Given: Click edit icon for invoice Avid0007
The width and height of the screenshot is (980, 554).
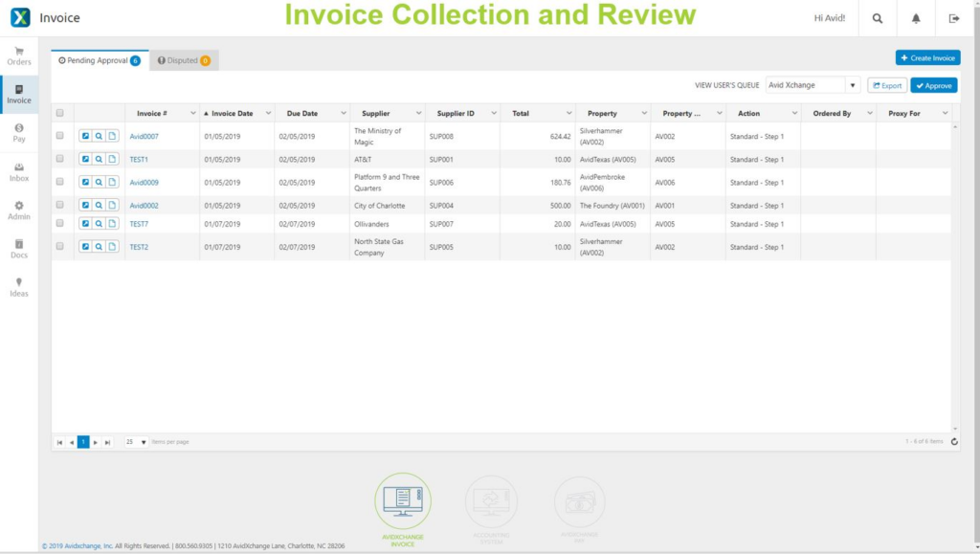Looking at the screenshot, I should pyautogui.click(x=85, y=136).
